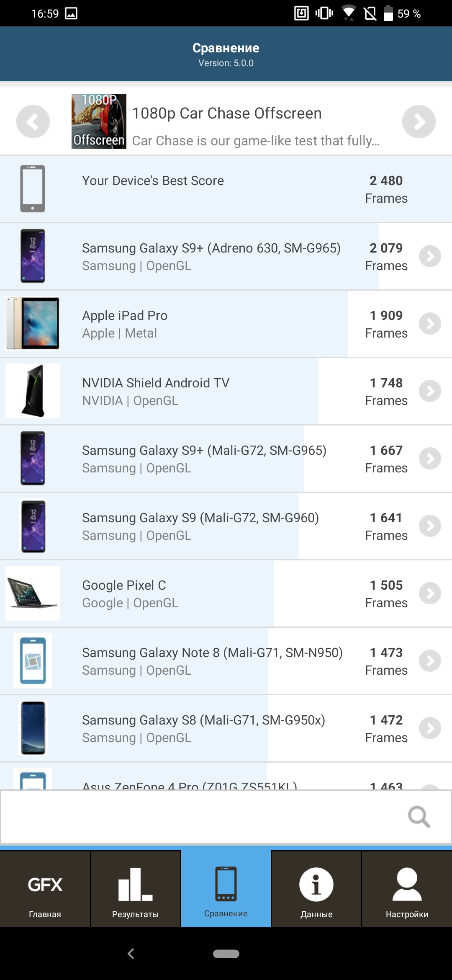
Task: Tap the NVIDIA Shield device image
Action: pyautogui.click(x=33, y=391)
